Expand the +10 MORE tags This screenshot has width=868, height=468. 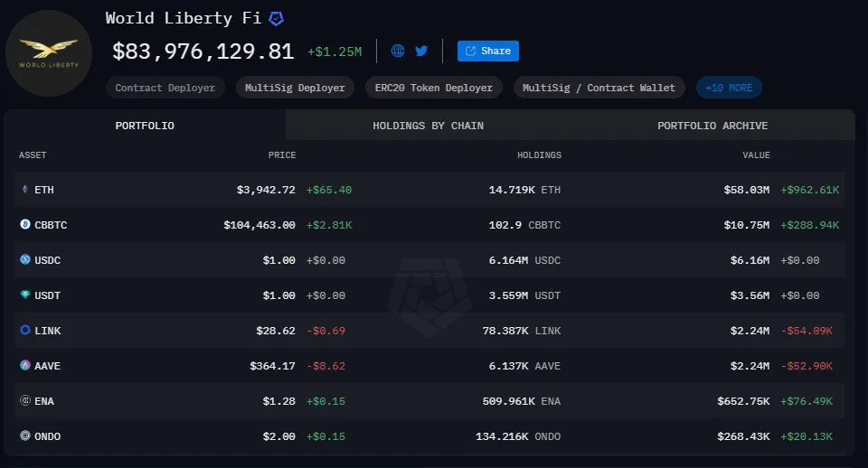pyautogui.click(x=729, y=88)
